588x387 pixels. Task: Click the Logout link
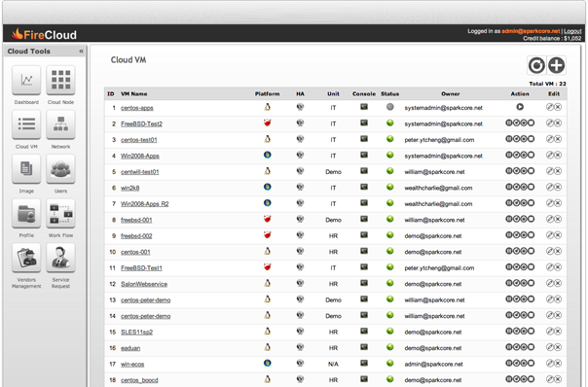(572, 31)
